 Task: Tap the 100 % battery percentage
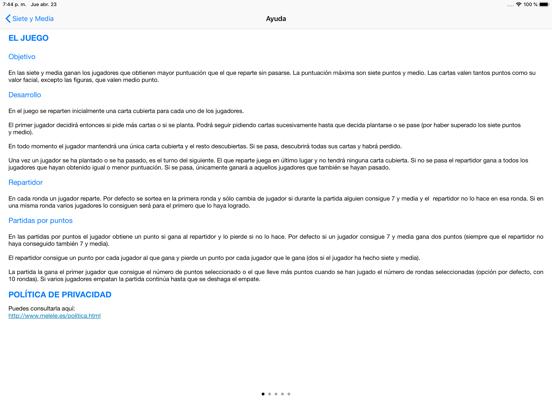point(530,4)
